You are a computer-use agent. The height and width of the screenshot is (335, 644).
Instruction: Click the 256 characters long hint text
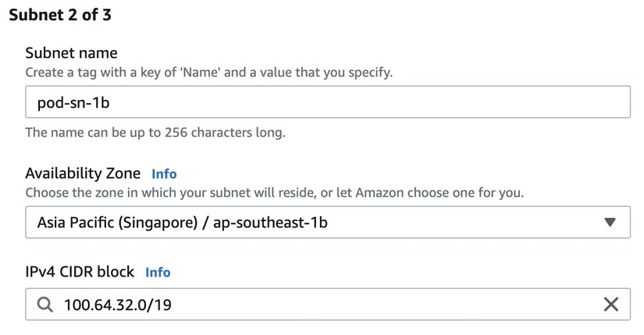click(155, 132)
